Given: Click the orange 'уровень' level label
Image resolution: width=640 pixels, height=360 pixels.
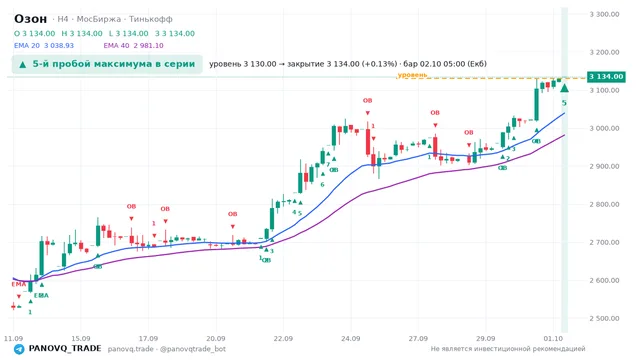Looking at the screenshot, I should point(412,75).
